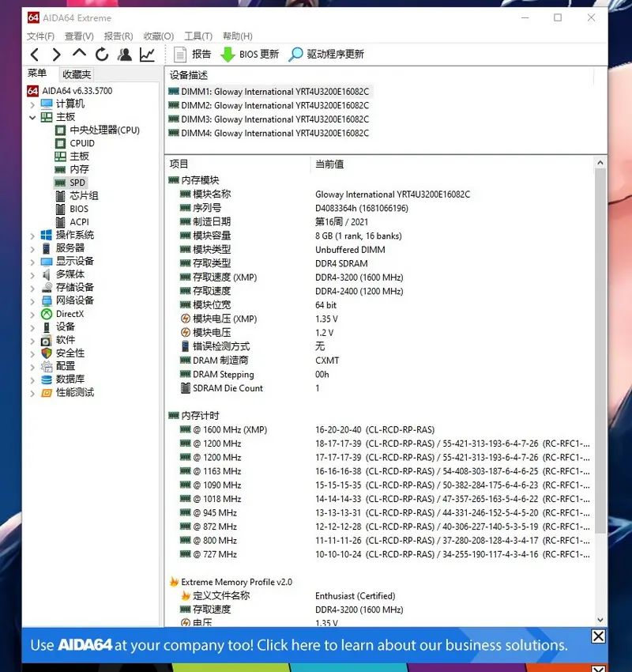The width and height of the screenshot is (632, 672).
Task: Click the 计算机 monitor icon
Action: tap(47, 104)
